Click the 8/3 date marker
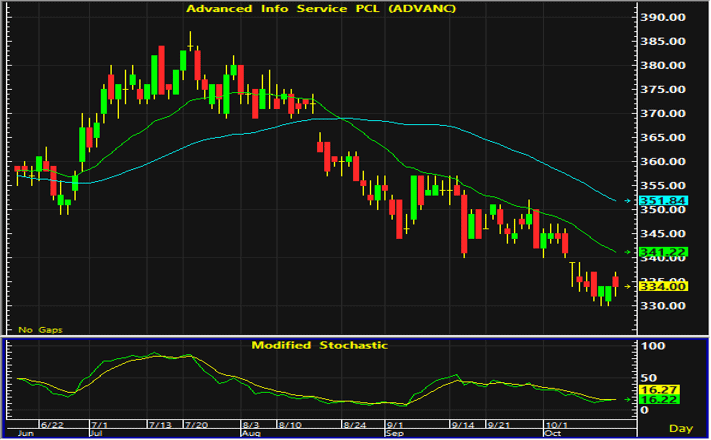The height and width of the screenshot is (440, 711). click(251, 425)
